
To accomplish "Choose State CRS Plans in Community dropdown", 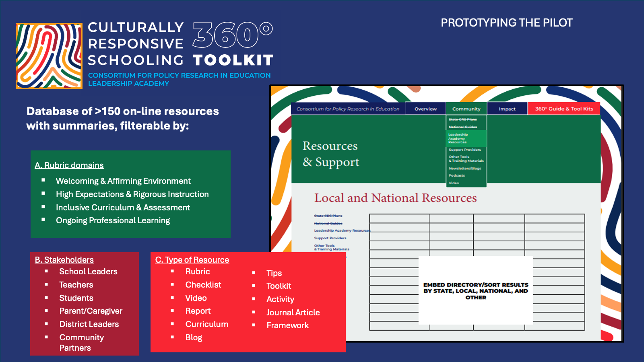I will (462, 119).
